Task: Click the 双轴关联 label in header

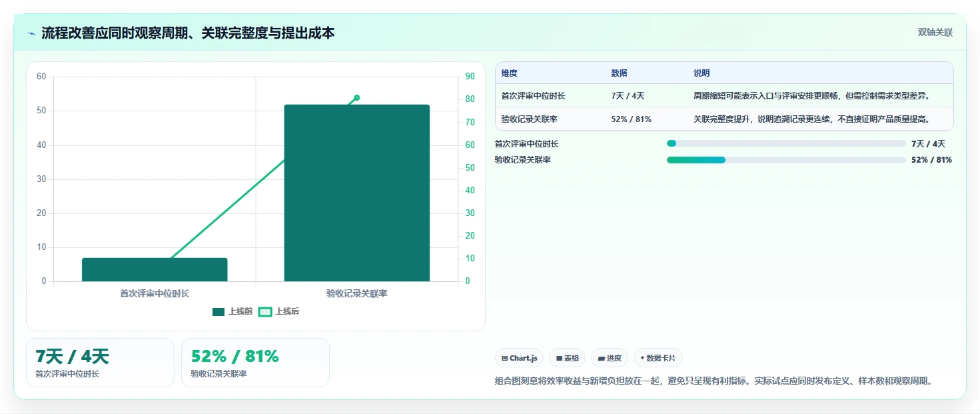Action: [x=935, y=32]
